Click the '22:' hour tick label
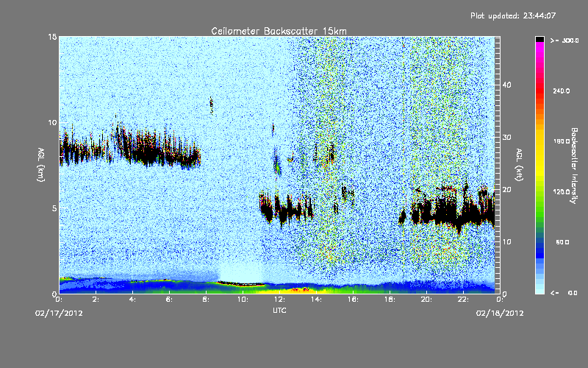Viewport: 588px width, 368px height. [463, 300]
